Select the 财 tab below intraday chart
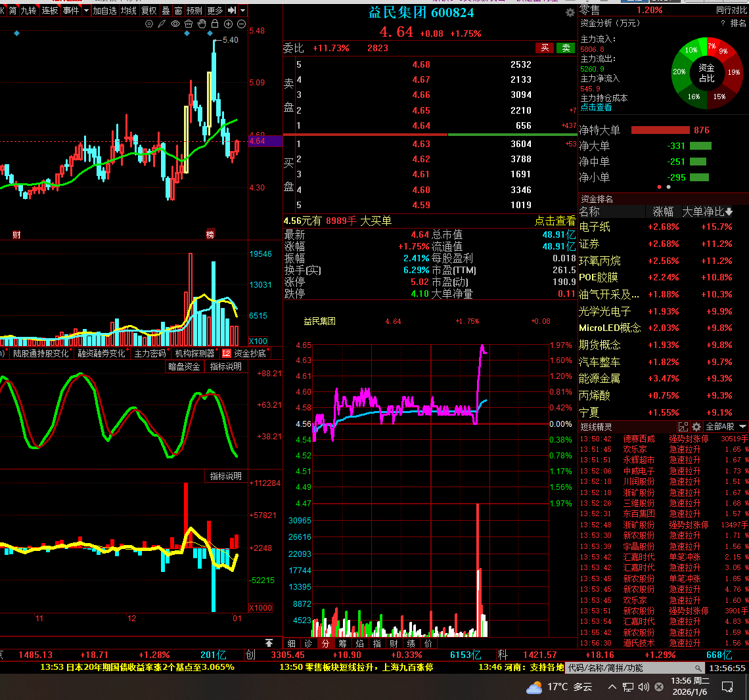 (394, 644)
